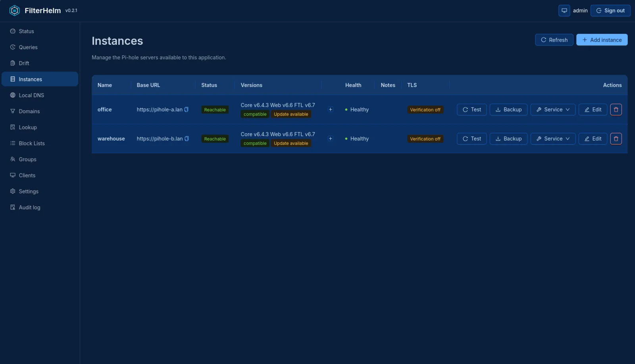Backup the office instance
Screen dimensions: 635x364
pyautogui.click(x=508, y=110)
